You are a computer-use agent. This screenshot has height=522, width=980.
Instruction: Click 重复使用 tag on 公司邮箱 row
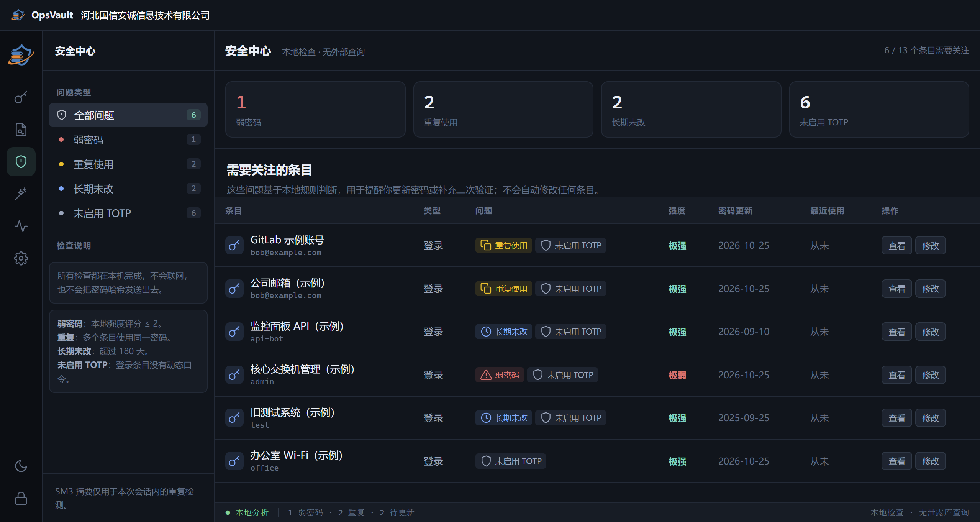504,289
